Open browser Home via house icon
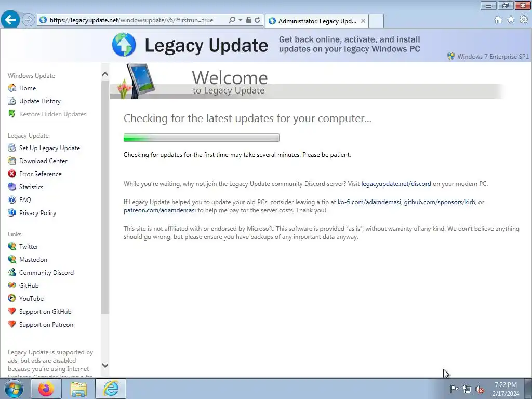Viewport: 532px width, 399px height. pyautogui.click(x=498, y=20)
